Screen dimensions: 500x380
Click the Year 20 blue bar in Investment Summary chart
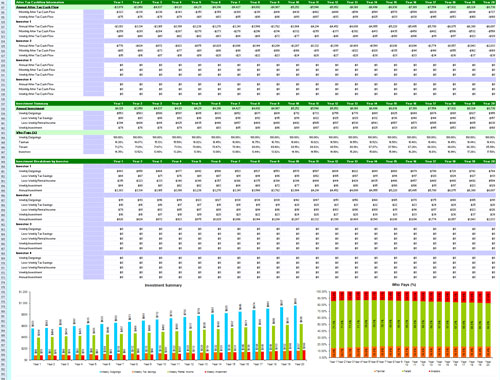pyautogui.click(x=295, y=333)
